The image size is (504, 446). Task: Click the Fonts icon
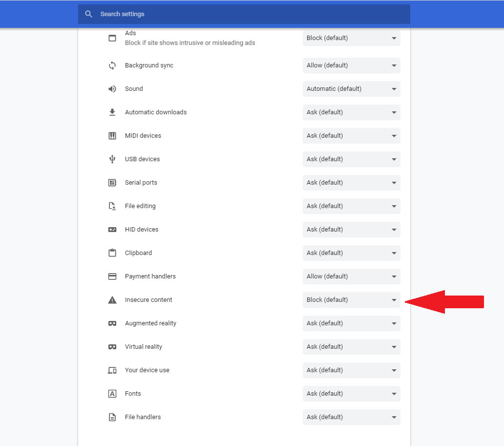point(112,393)
